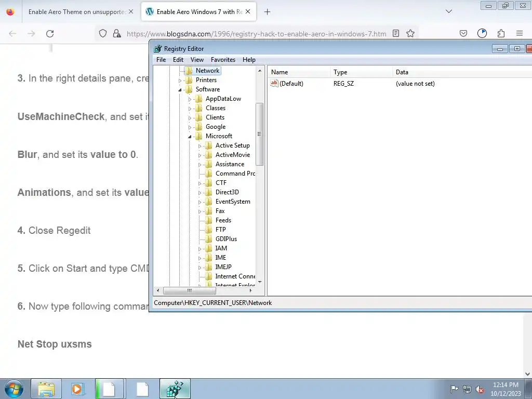The image size is (532, 399).
Task: Select the Network key folder icon
Action: pyautogui.click(x=189, y=71)
